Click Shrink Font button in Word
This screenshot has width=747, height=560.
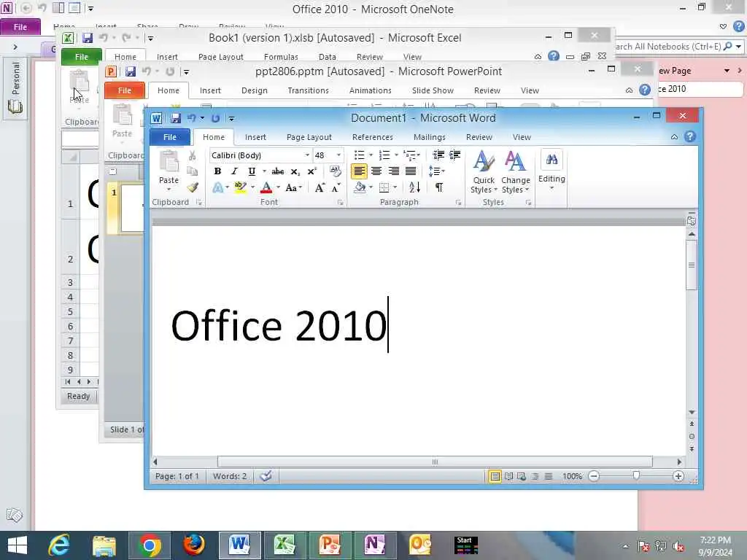pyautogui.click(x=336, y=187)
